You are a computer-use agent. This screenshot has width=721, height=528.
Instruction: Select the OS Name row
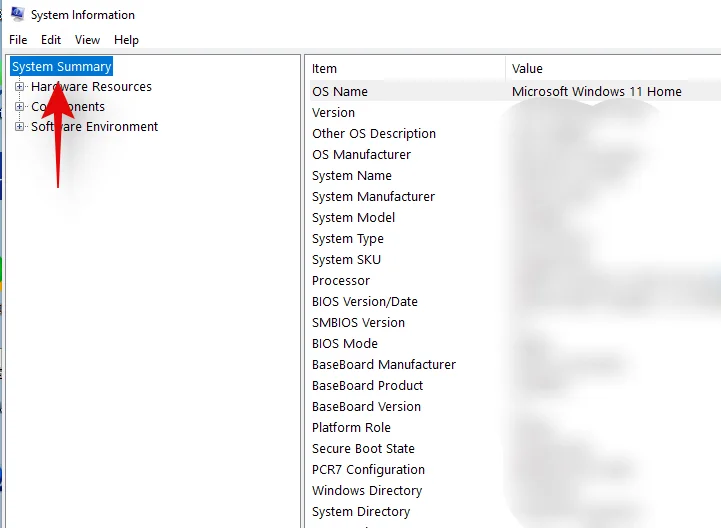[514, 91]
